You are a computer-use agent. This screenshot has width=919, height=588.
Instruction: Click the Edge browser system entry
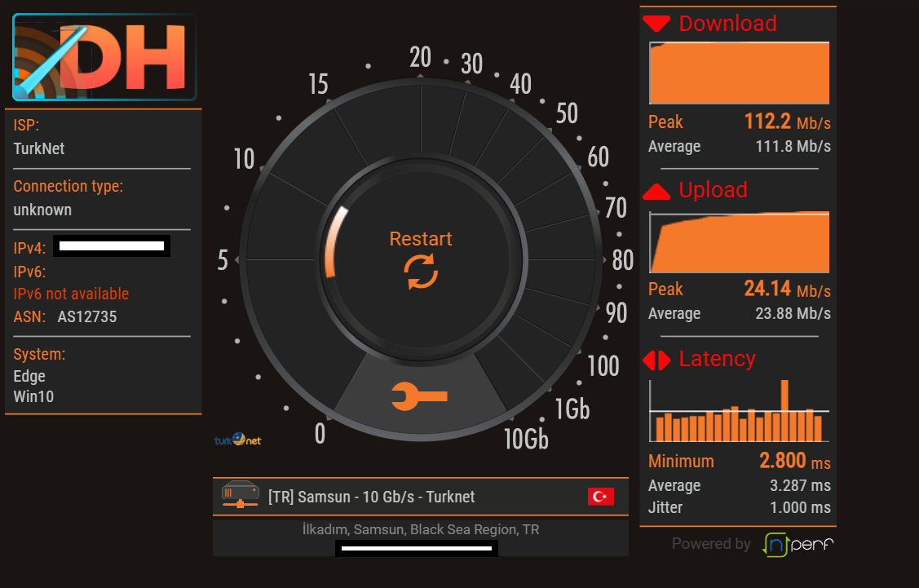[29, 376]
